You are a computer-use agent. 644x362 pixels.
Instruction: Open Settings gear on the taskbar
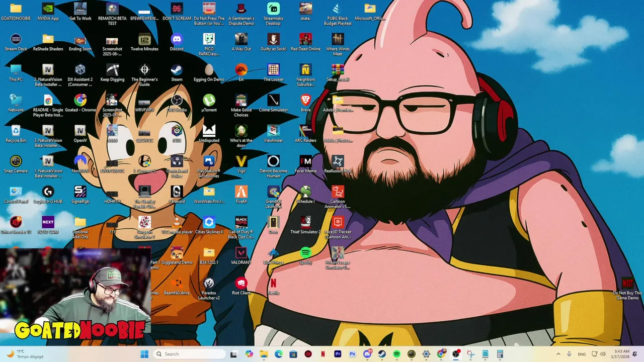coord(426,354)
